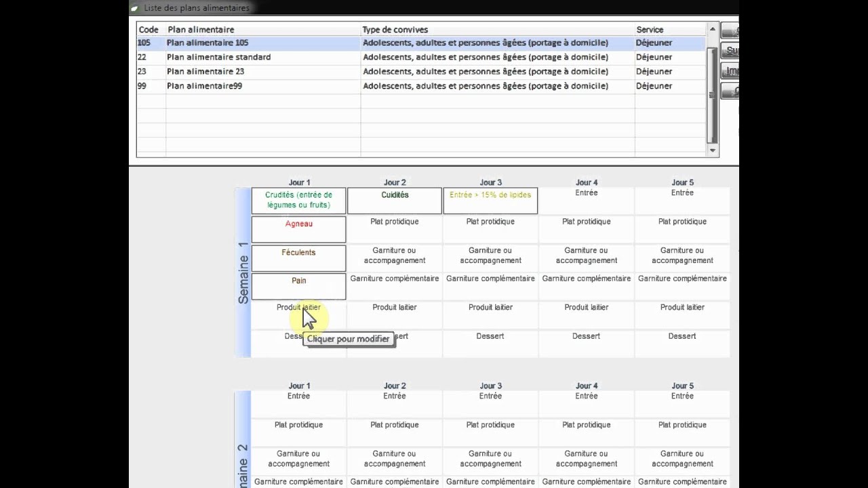
Task: Edit the Cuidités cell in Semaine 1 Jour 2
Action: [x=395, y=201]
